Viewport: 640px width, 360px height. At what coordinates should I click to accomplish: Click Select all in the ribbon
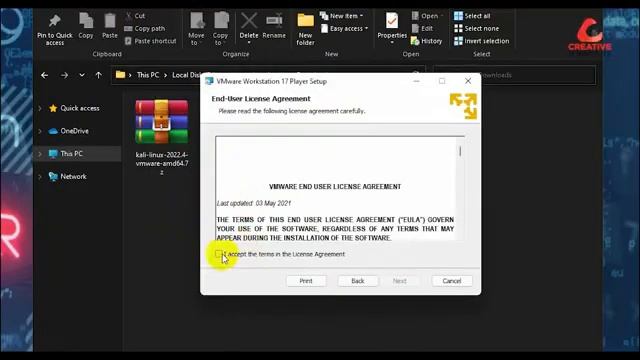pyautogui.click(x=472, y=16)
